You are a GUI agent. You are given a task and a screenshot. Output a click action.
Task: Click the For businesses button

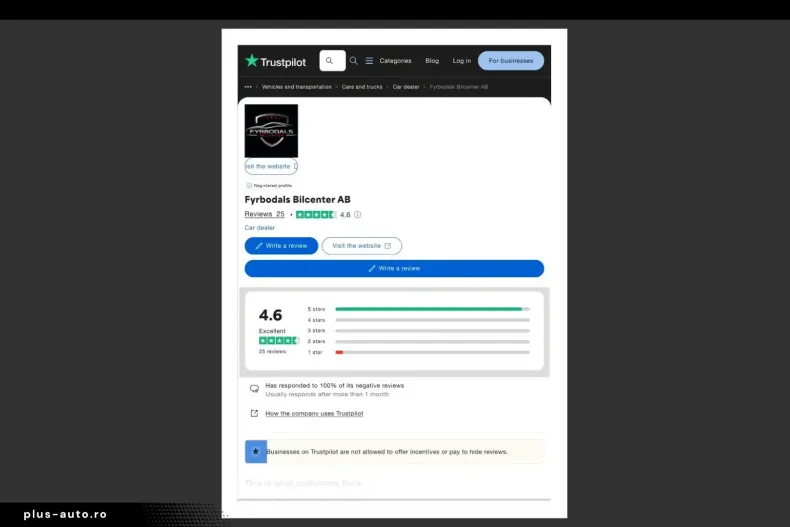point(510,61)
